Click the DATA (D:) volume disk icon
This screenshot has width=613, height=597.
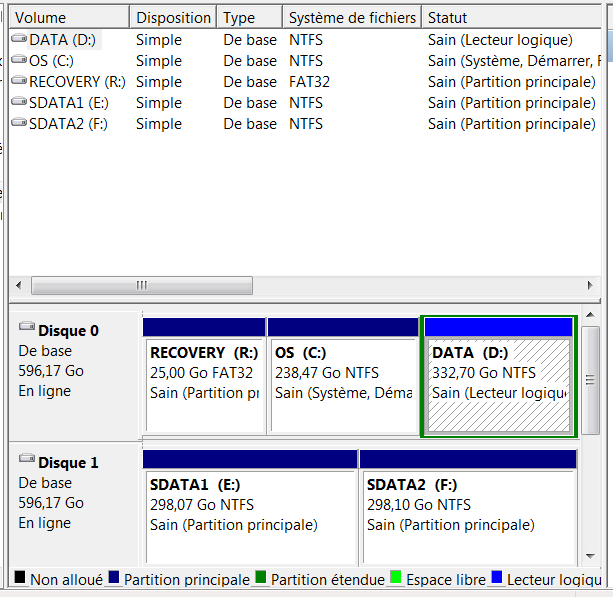click(20, 40)
